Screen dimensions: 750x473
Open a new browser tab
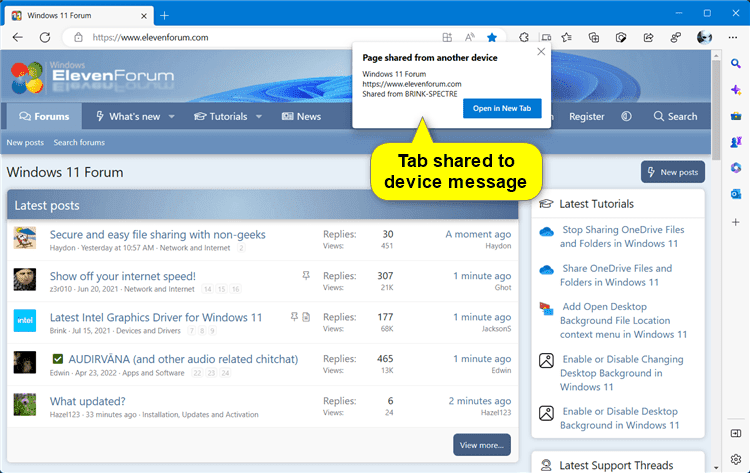point(165,16)
